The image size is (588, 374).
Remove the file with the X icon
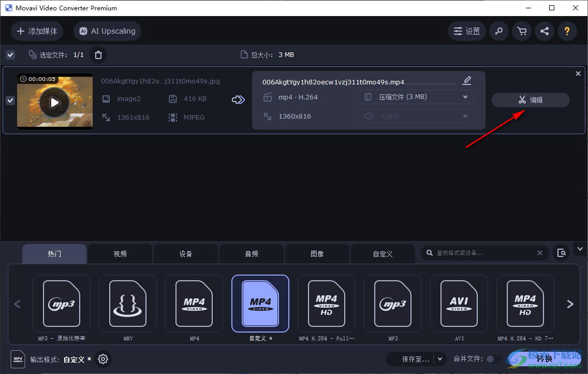pos(578,74)
